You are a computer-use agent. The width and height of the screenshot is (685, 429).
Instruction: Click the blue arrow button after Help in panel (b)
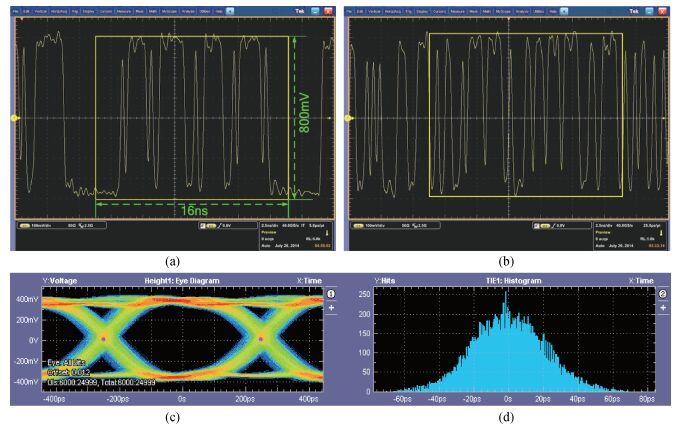(x=559, y=9)
